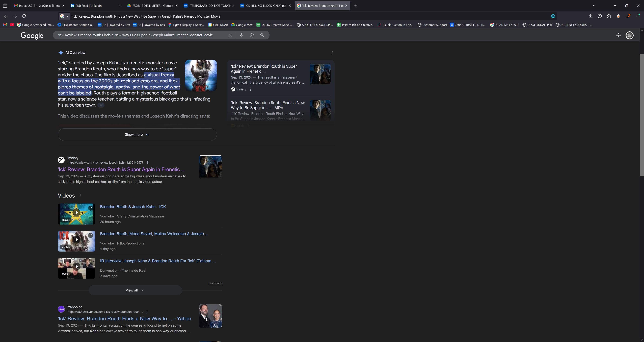The image size is (644, 342).
Task: Click the citation link chip after suburban town
Action: click(x=101, y=105)
